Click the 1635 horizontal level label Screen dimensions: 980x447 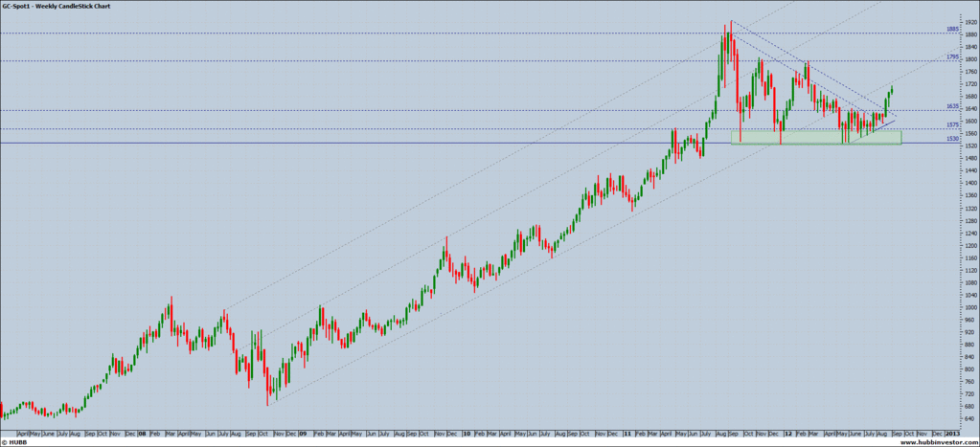pos(952,106)
